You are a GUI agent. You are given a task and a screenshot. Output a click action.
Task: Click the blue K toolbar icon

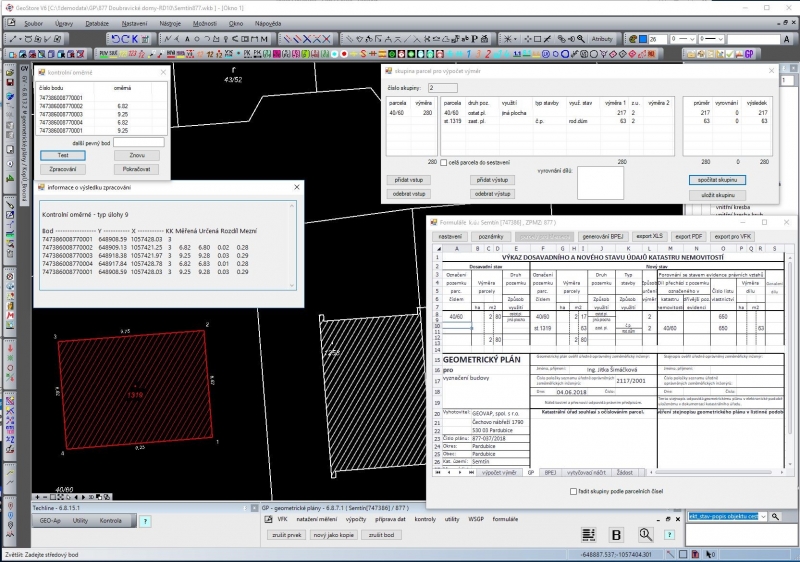(135, 39)
